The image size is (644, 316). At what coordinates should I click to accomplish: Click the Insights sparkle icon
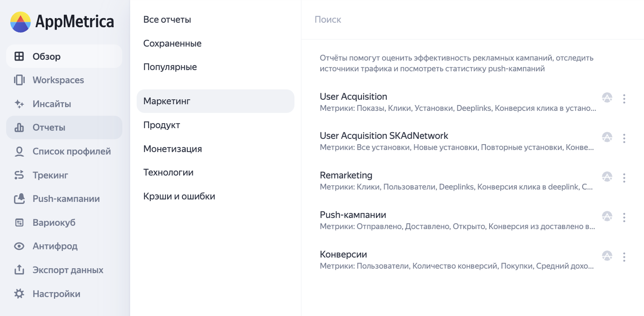pyautogui.click(x=19, y=104)
